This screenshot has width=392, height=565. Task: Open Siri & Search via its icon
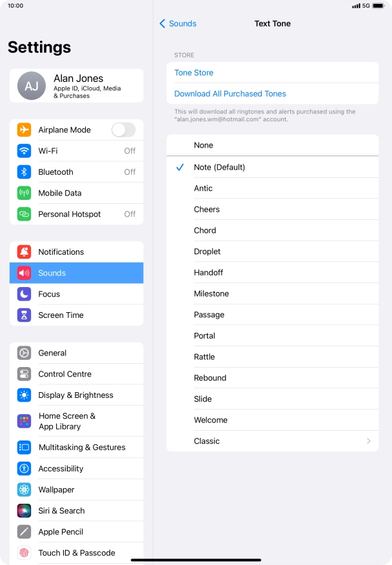point(24,511)
